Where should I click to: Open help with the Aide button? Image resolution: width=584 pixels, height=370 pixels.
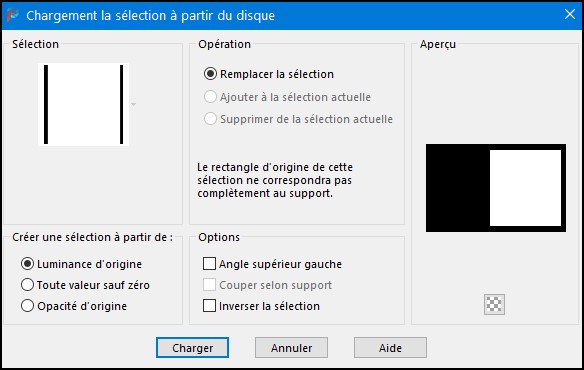(x=390, y=348)
